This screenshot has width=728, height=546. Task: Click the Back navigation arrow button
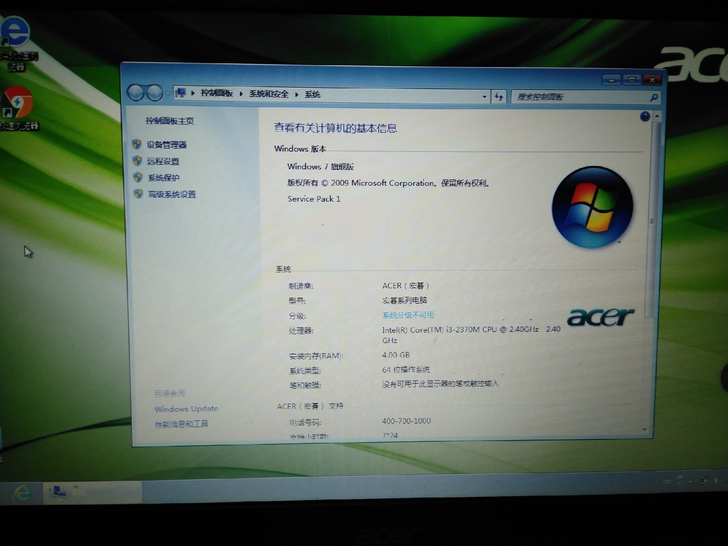coord(136,93)
